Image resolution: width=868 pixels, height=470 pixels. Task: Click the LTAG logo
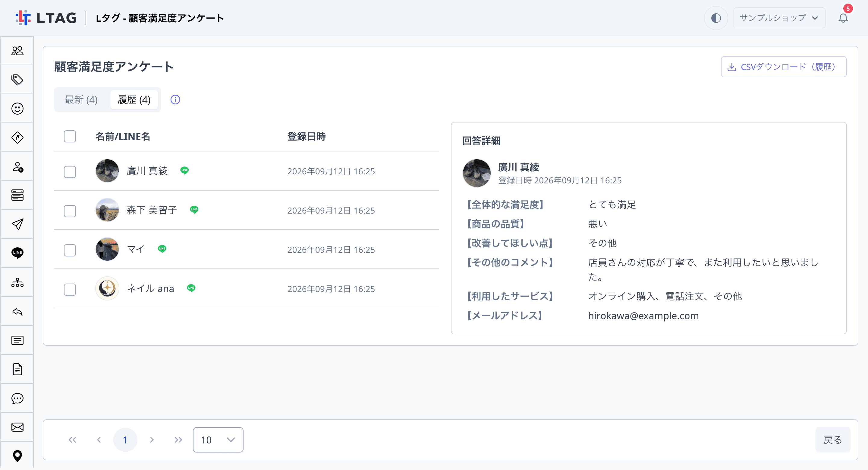(x=46, y=18)
